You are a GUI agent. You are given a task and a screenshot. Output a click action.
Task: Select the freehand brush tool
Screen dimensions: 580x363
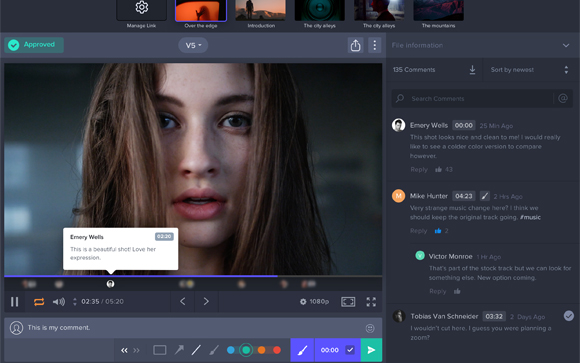pos(214,350)
